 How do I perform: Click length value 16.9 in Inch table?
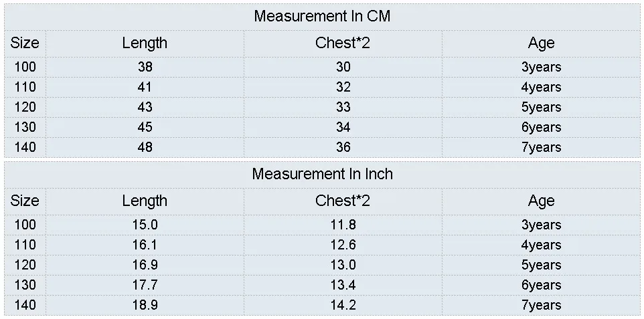145,265
